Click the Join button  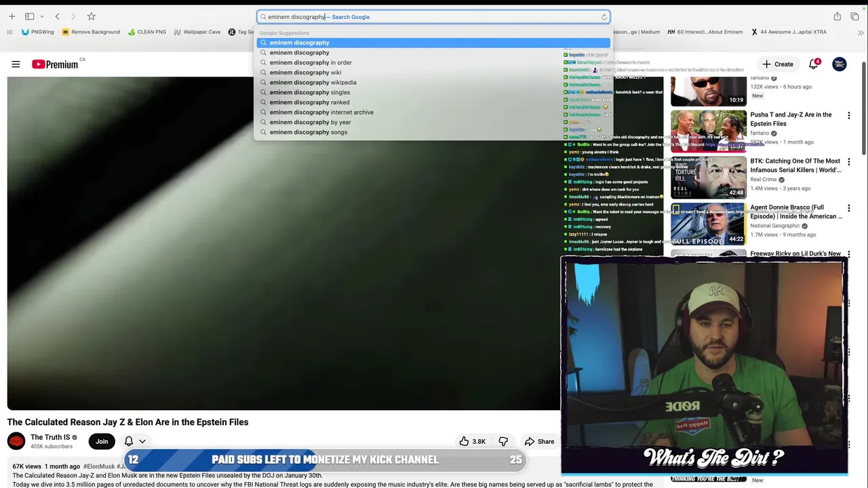(102, 441)
